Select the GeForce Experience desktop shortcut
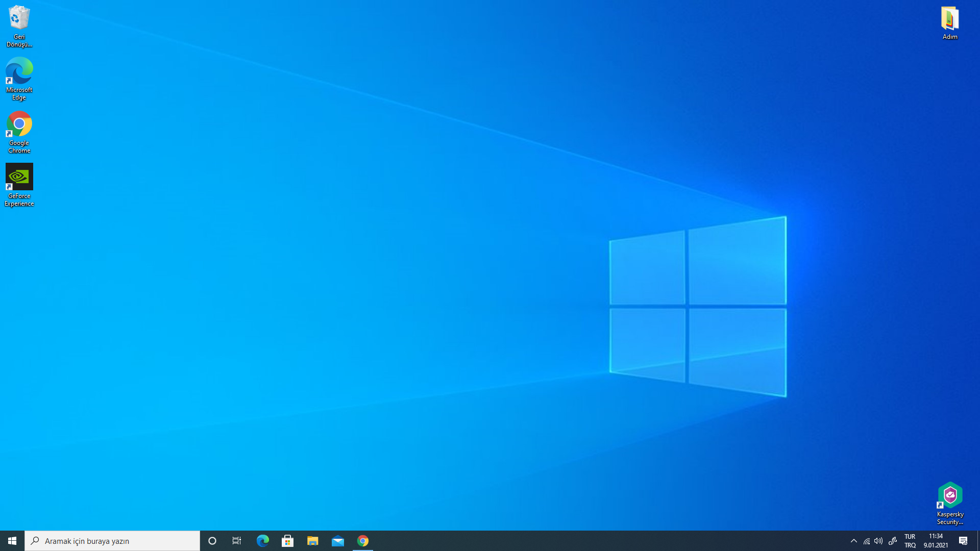980x551 pixels. click(x=19, y=184)
